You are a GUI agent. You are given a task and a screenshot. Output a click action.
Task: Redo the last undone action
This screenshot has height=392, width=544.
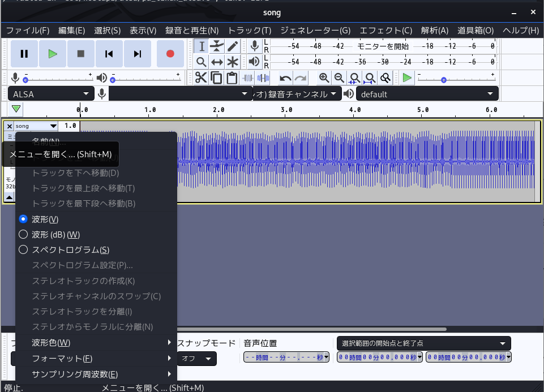pos(301,77)
